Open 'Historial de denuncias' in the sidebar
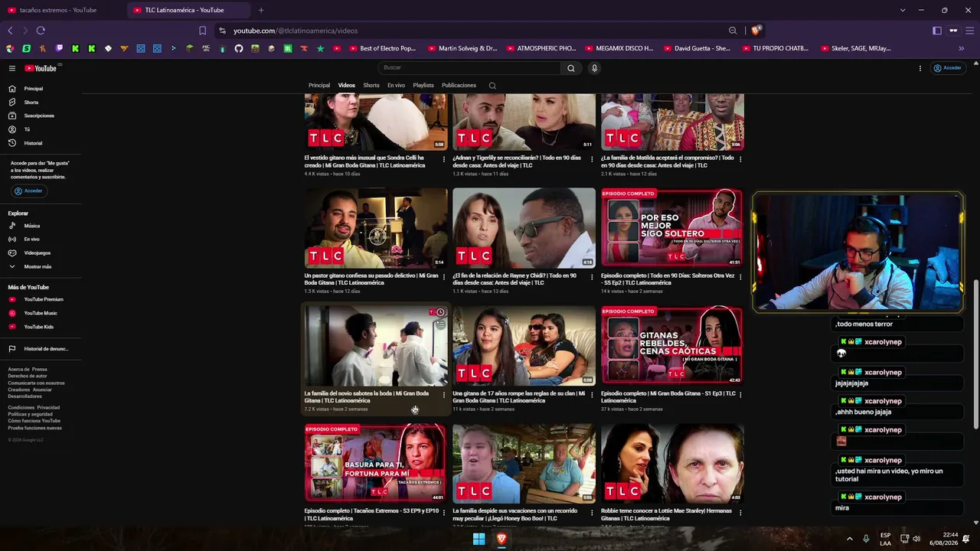 [46, 349]
